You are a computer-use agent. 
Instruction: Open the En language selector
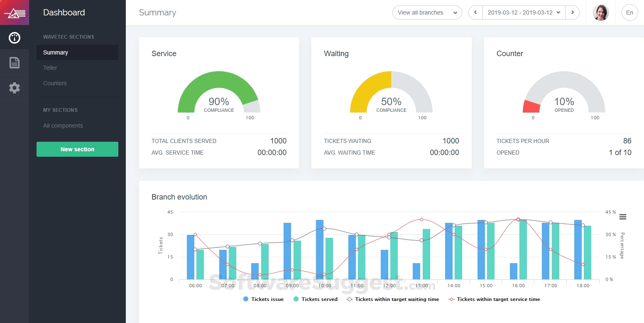pos(629,12)
